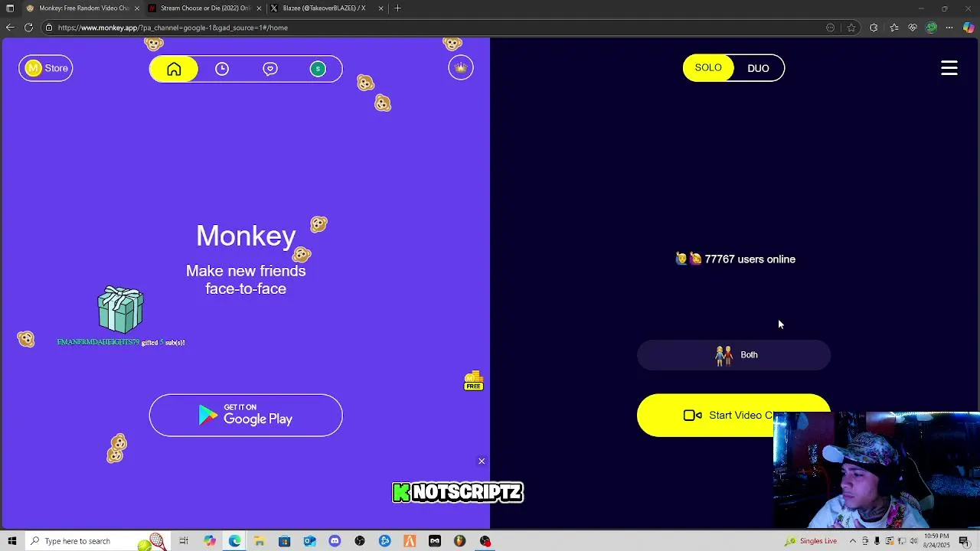Image resolution: width=980 pixels, height=551 pixels.
Task: Go to the Home tab icon
Action: pyautogui.click(x=174, y=69)
